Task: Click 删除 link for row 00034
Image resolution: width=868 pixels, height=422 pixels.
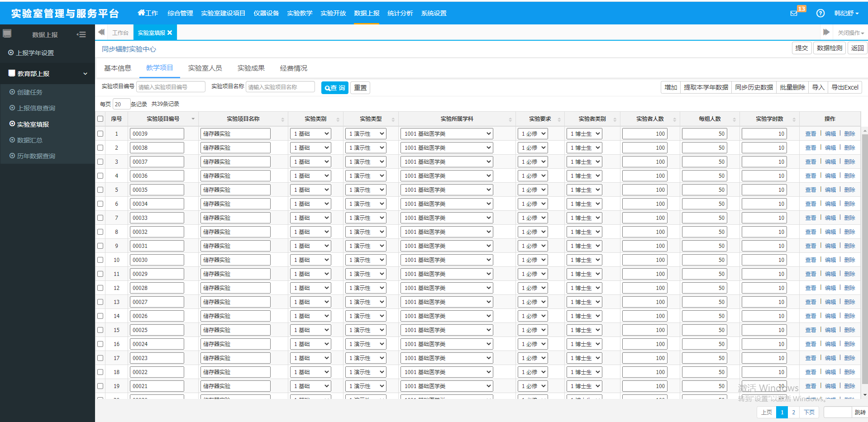Action: tap(850, 204)
